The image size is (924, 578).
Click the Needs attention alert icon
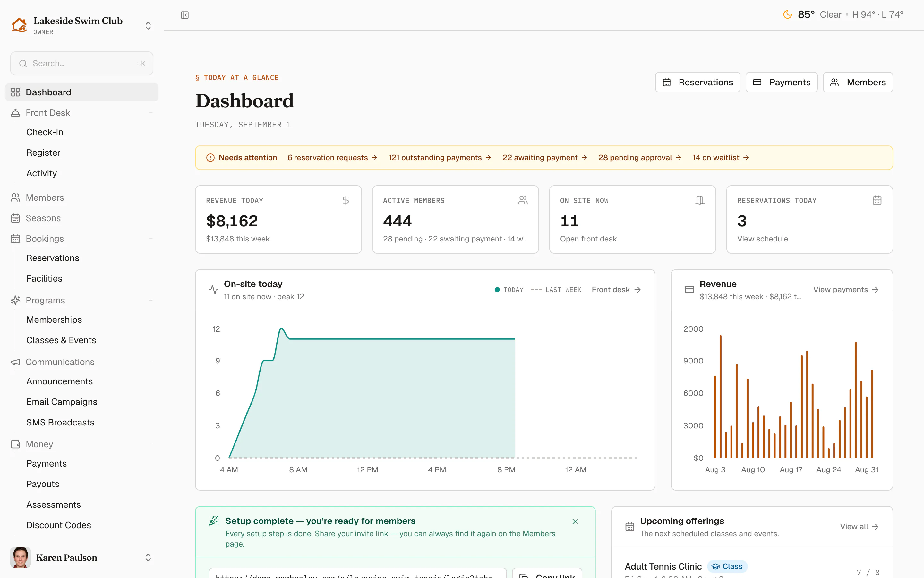(210, 158)
